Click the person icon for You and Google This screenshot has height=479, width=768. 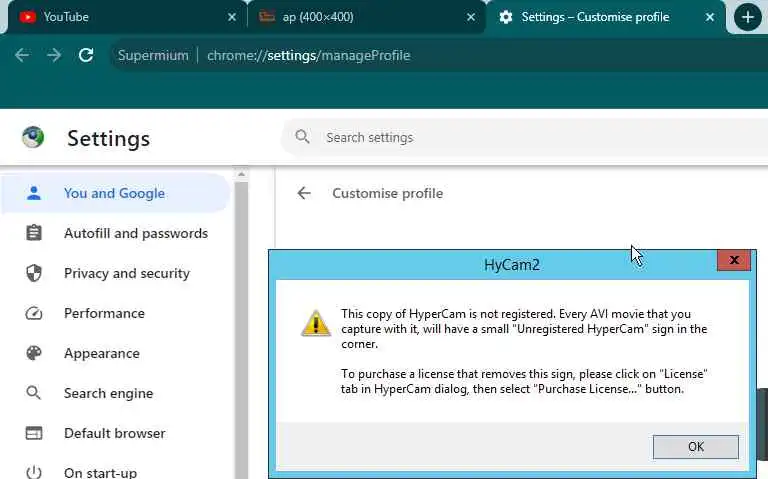34,193
